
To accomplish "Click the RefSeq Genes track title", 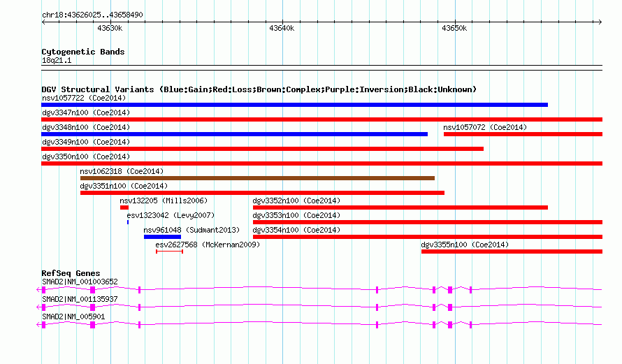I will [x=71, y=273].
